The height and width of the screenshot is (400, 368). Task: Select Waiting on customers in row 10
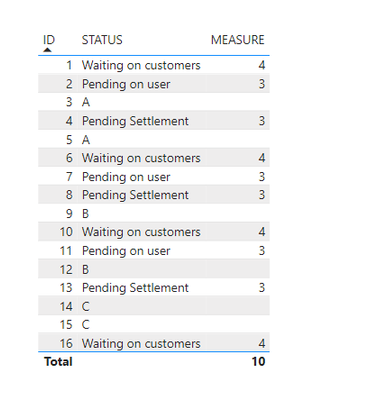pos(141,232)
